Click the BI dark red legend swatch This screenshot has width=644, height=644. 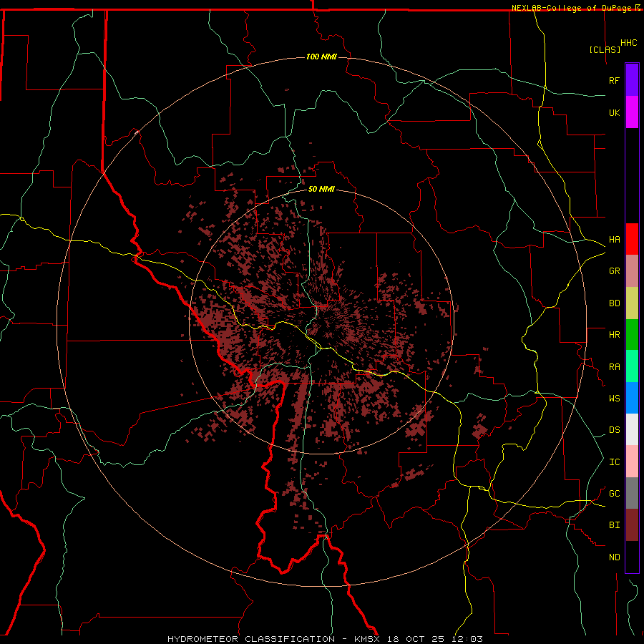point(632,525)
